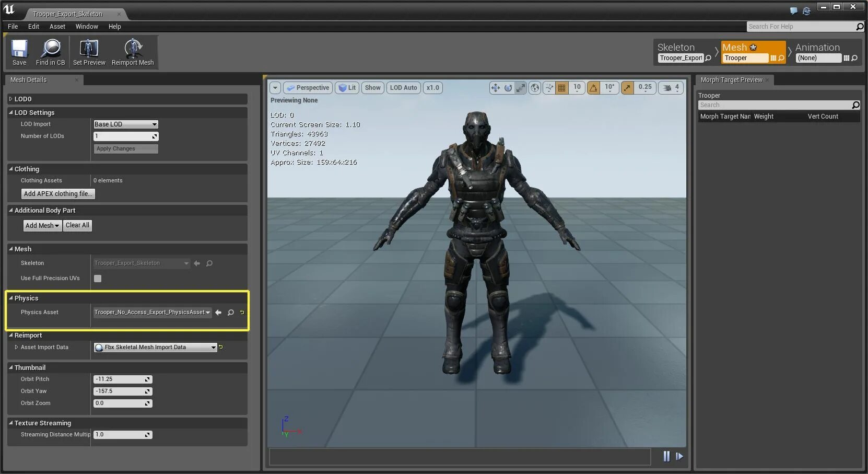This screenshot has height=474, width=868.
Task: Expand the LOD0 section
Action: point(10,99)
